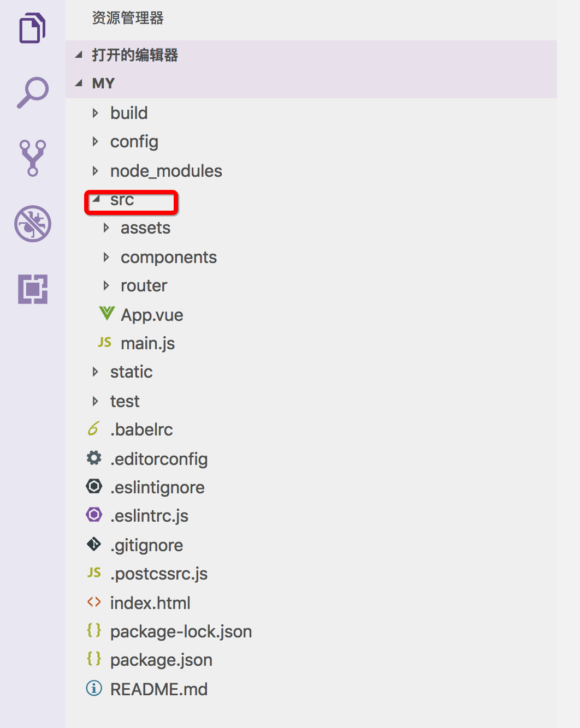Collapse the 打开的编辑器 section

[79, 55]
